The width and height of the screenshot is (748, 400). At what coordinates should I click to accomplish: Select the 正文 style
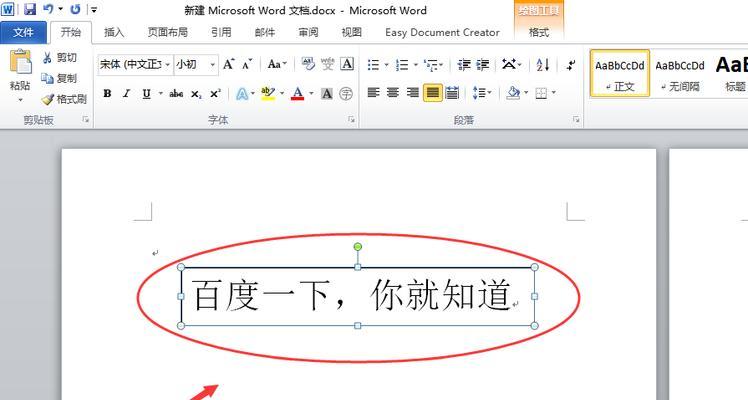point(620,73)
